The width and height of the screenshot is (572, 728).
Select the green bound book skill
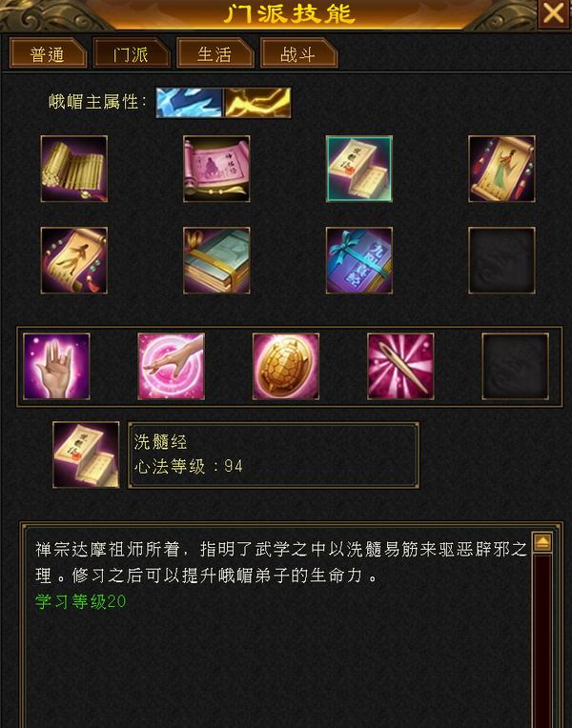(216, 260)
